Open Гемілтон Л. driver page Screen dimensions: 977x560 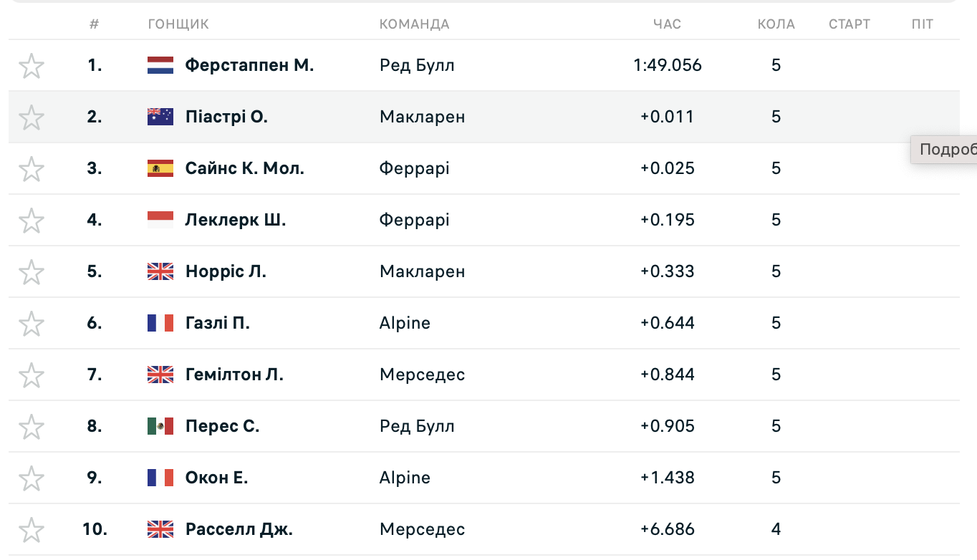(234, 375)
